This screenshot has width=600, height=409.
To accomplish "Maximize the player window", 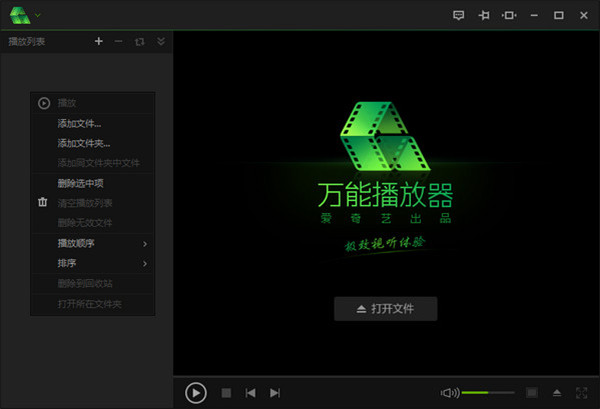I will coord(559,15).
